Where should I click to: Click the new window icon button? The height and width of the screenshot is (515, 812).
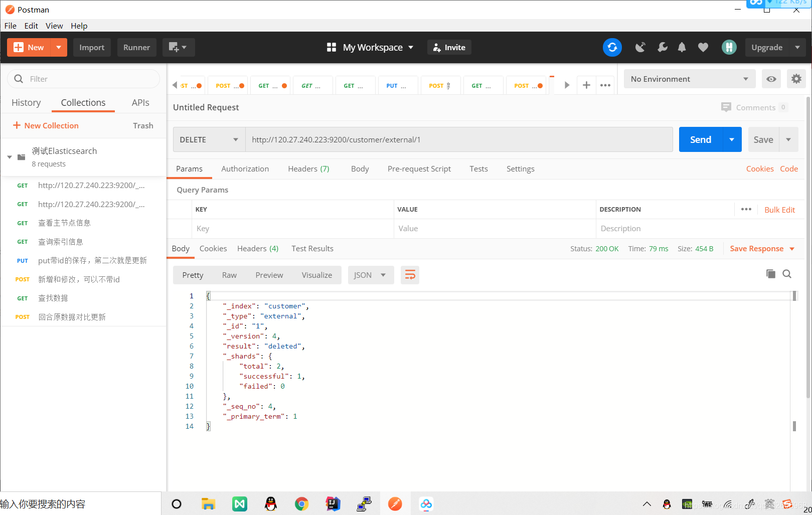click(x=178, y=47)
